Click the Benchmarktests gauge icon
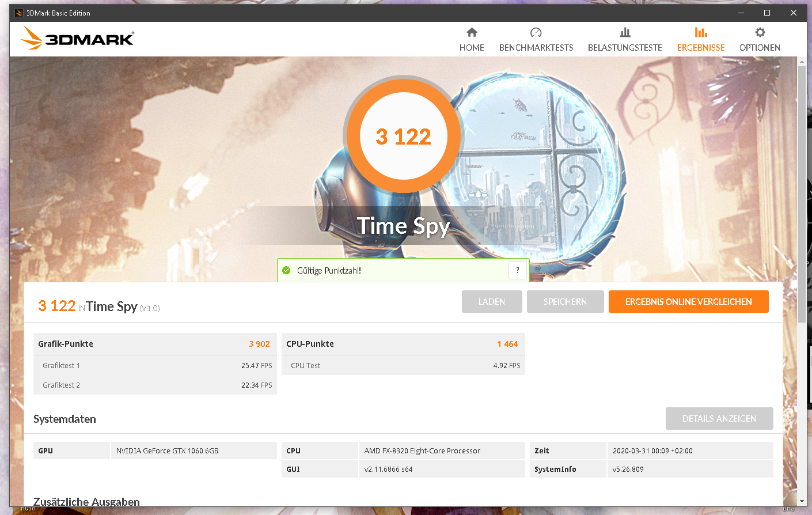Viewport: 812px width, 515px height. (536, 32)
